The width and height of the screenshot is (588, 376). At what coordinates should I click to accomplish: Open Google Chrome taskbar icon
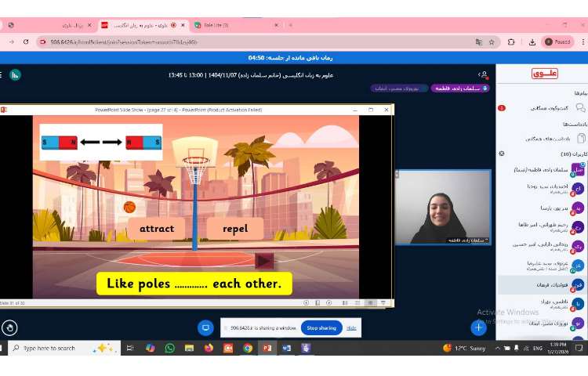[248, 349]
